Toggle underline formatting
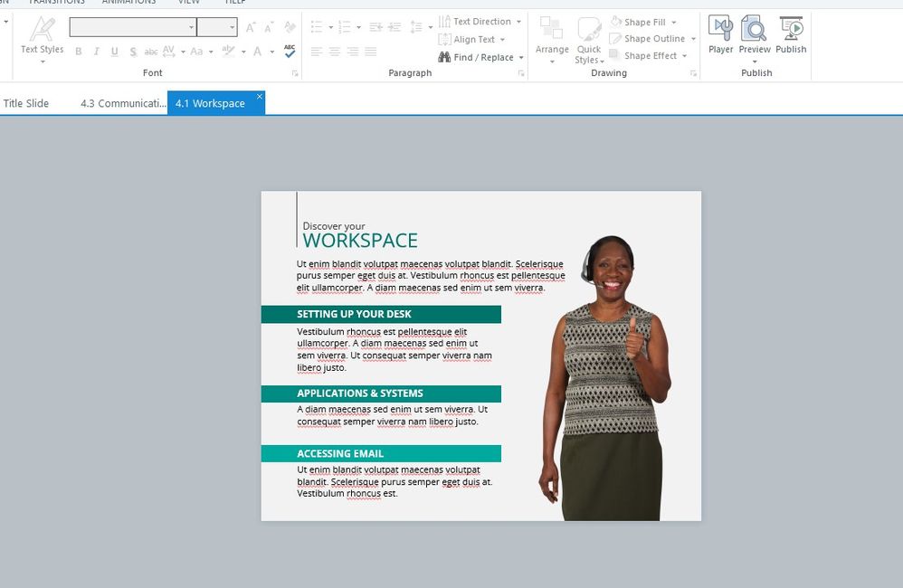The image size is (903, 588). pyautogui.click(x=114, y=52)
